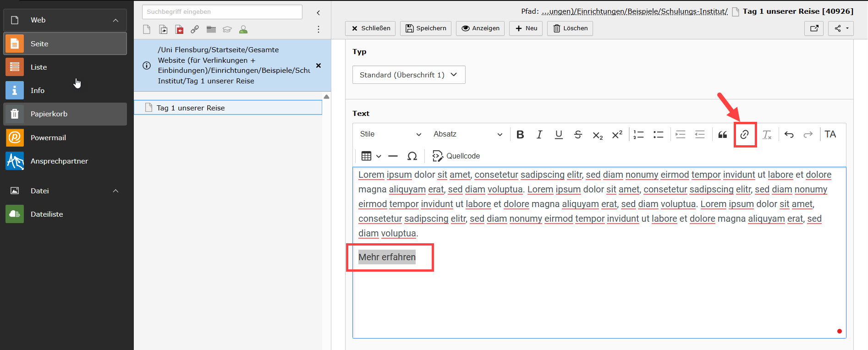Click the Löschen button

(x=570, y=28)
